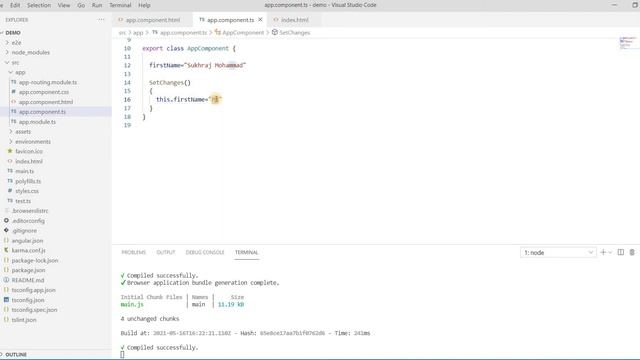Image resolution: width=640 pixels, height=360 pixels.
Task: Expand the OUTLINE section
Action: click(x=16, y=355)
